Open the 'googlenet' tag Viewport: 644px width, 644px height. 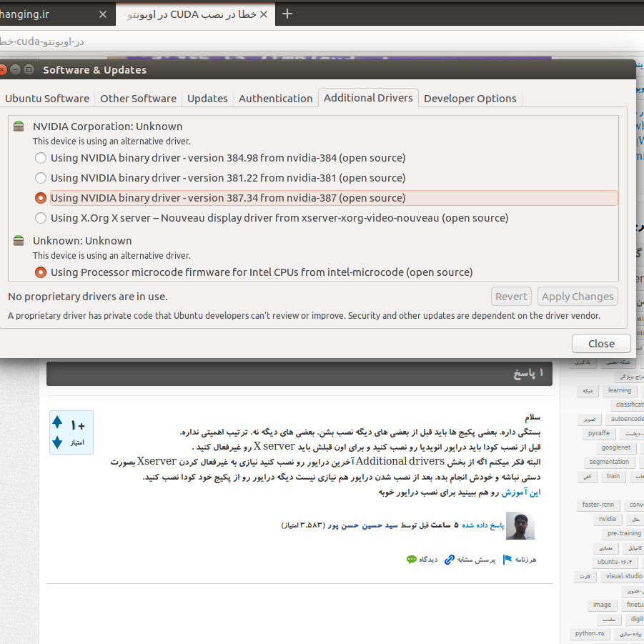[x=615, y=447]
